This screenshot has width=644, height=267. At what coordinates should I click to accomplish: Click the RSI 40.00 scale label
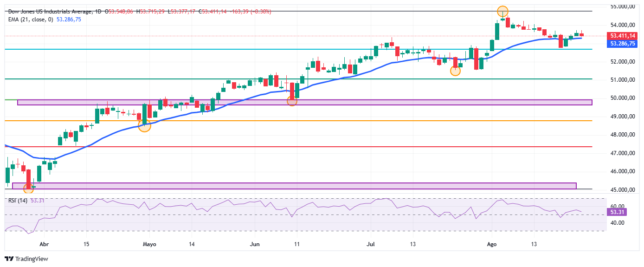(x=617, y=223)
